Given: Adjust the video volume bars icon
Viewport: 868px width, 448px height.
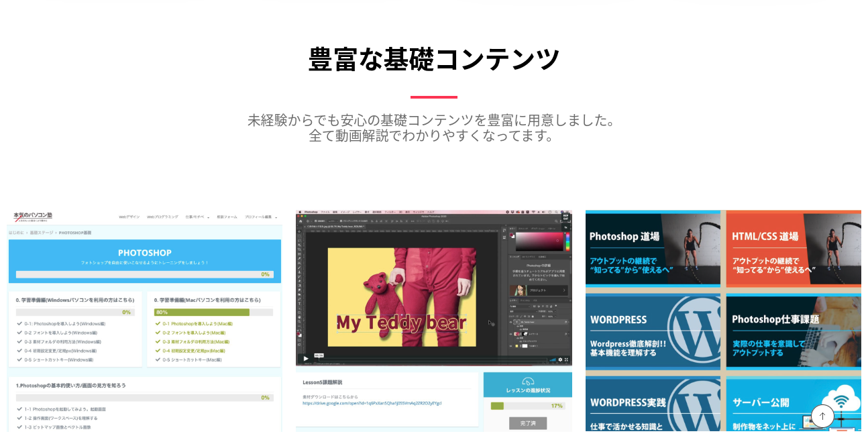Looking at the screenshot, I should (x=553, y=359).
